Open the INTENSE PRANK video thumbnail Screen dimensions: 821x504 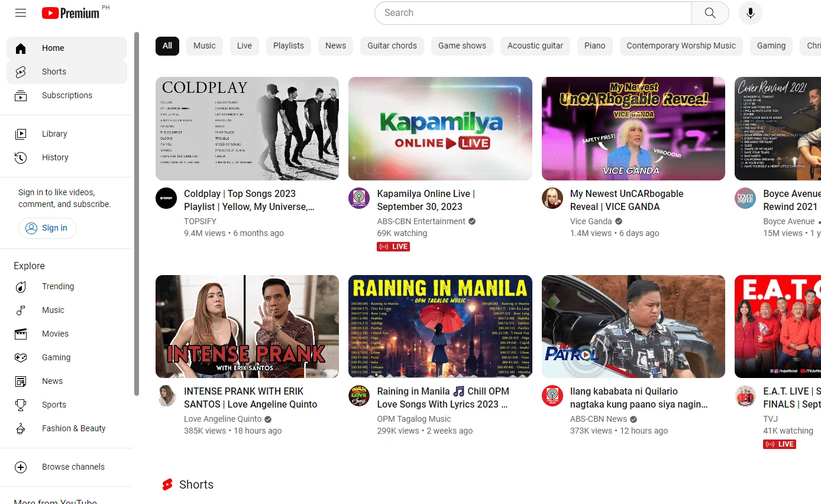[247, 327]
